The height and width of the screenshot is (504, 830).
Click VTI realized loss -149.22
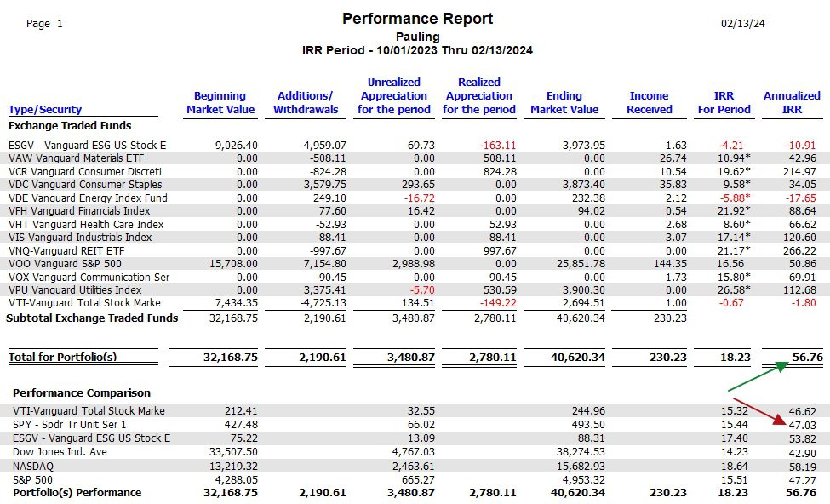tap(498, 303)
